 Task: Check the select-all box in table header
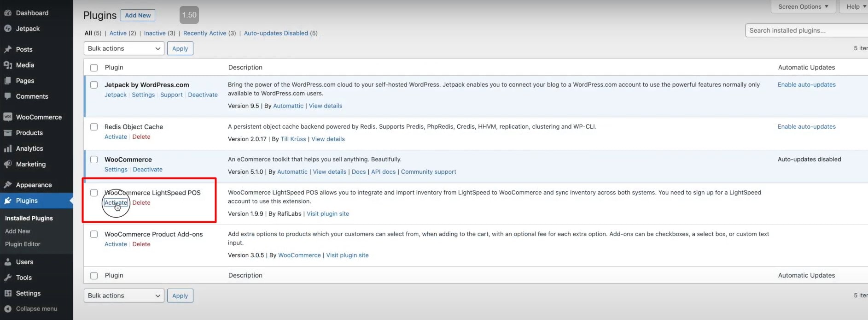tap(94, 68)
